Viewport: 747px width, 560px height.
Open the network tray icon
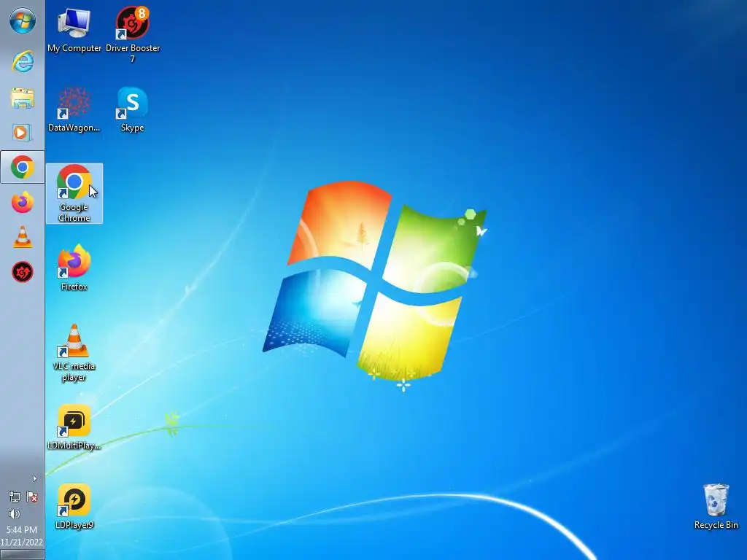coord(15,497)
